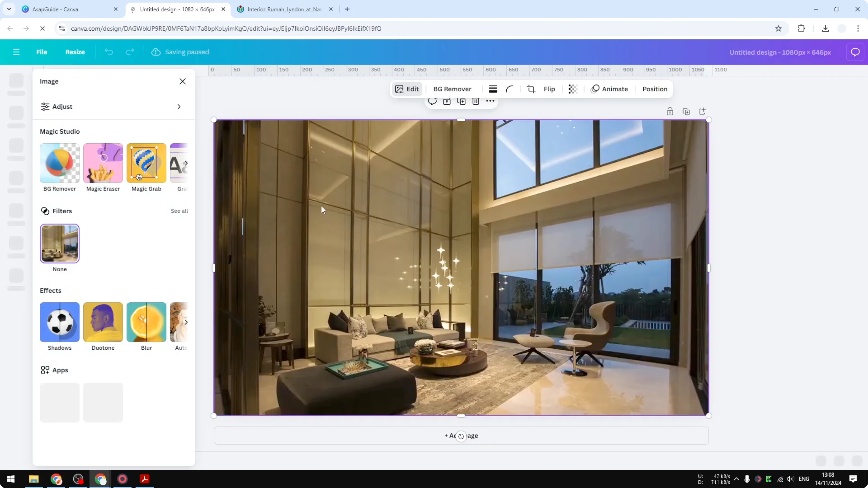
Task: Open See all filters link
Action: [x=179, y=211]
